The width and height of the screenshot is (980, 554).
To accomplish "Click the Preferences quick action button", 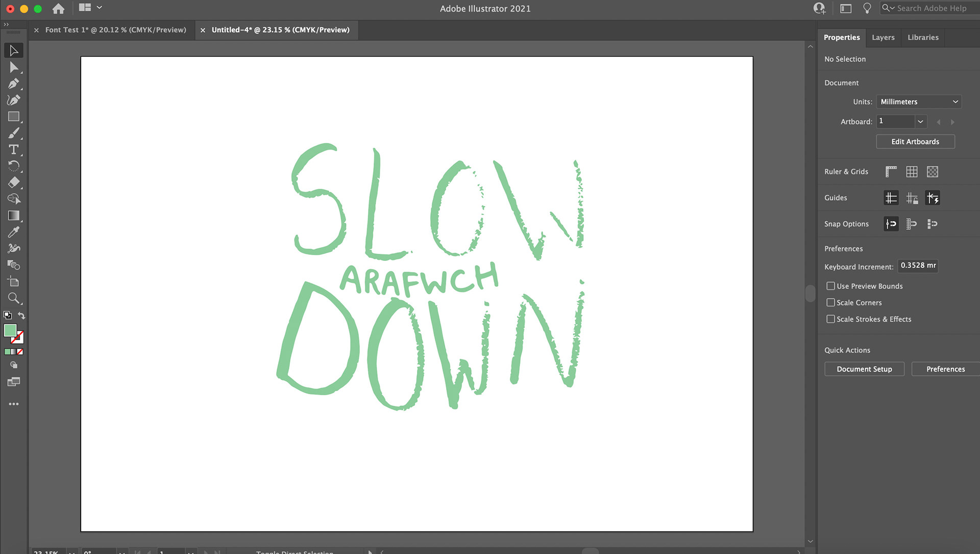I will pos(945,369).
